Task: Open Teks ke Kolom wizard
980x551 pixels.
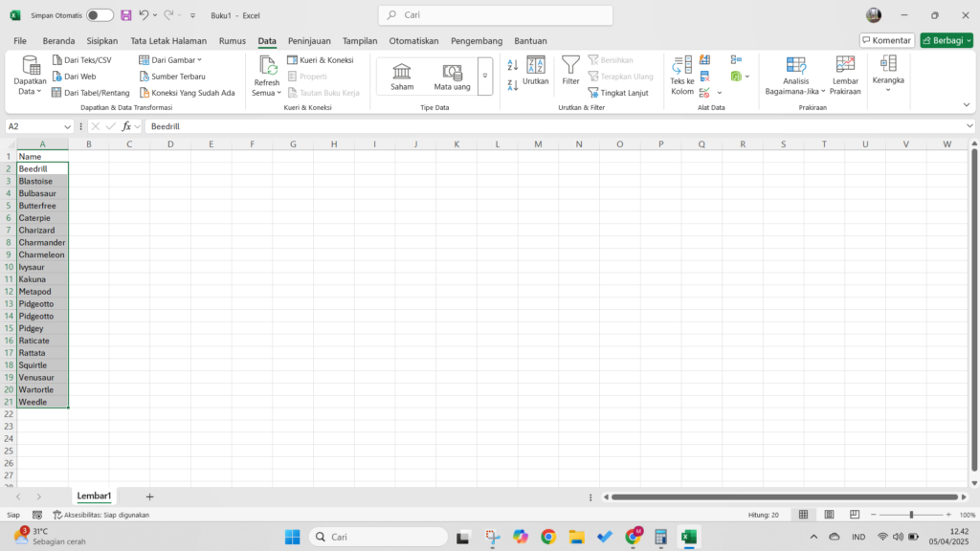Action: (x=681, y=76)
